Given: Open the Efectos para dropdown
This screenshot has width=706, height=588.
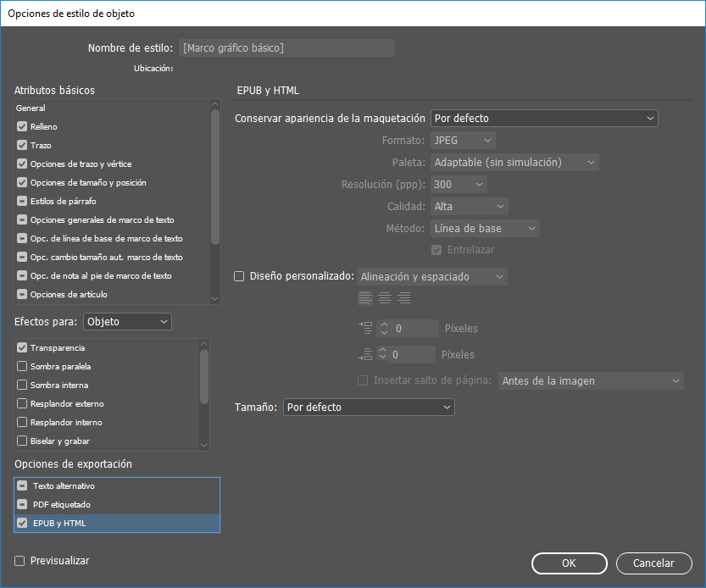Looking at the screenshot, I should click(x=127, y=321).
